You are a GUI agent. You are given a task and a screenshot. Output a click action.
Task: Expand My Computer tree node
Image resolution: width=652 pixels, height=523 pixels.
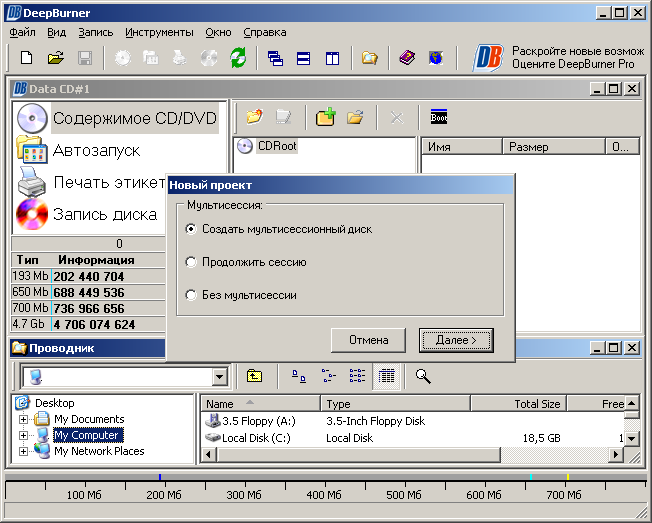coord(24,435)
